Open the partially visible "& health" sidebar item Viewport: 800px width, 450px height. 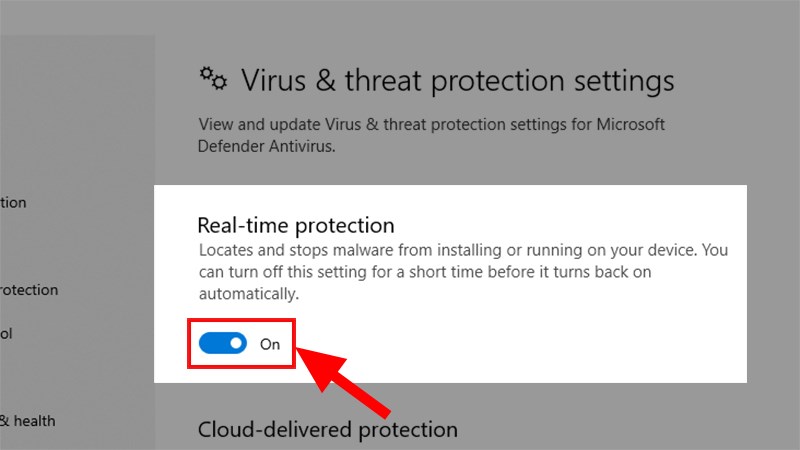(28, 421)
